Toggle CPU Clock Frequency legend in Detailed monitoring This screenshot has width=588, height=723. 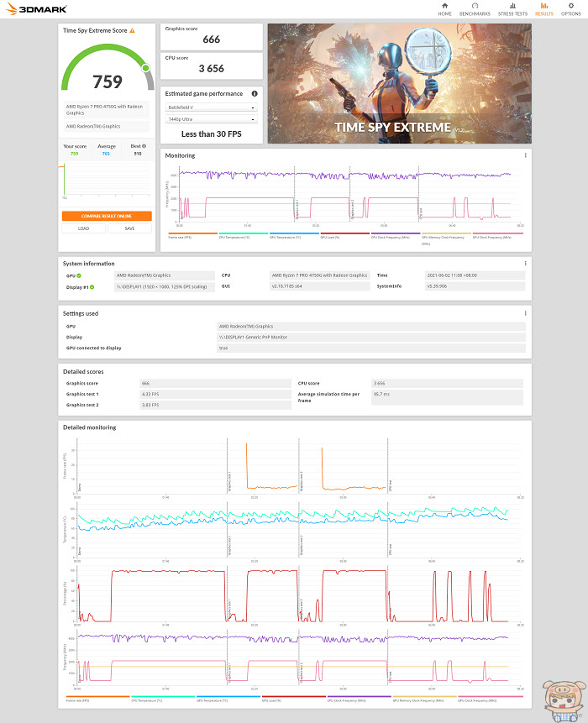(359, 699)
